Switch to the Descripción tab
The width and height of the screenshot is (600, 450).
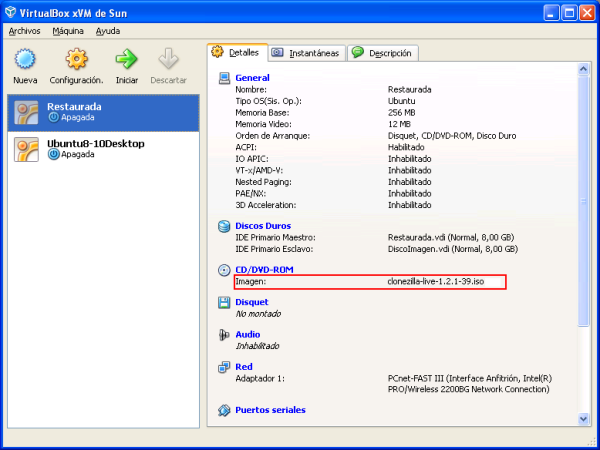pos(383,53)
